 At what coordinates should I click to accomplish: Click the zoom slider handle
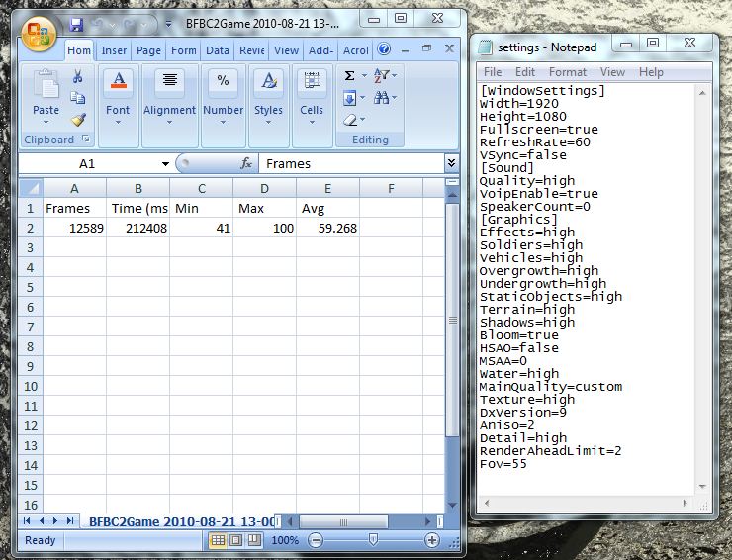coord(373,540)
